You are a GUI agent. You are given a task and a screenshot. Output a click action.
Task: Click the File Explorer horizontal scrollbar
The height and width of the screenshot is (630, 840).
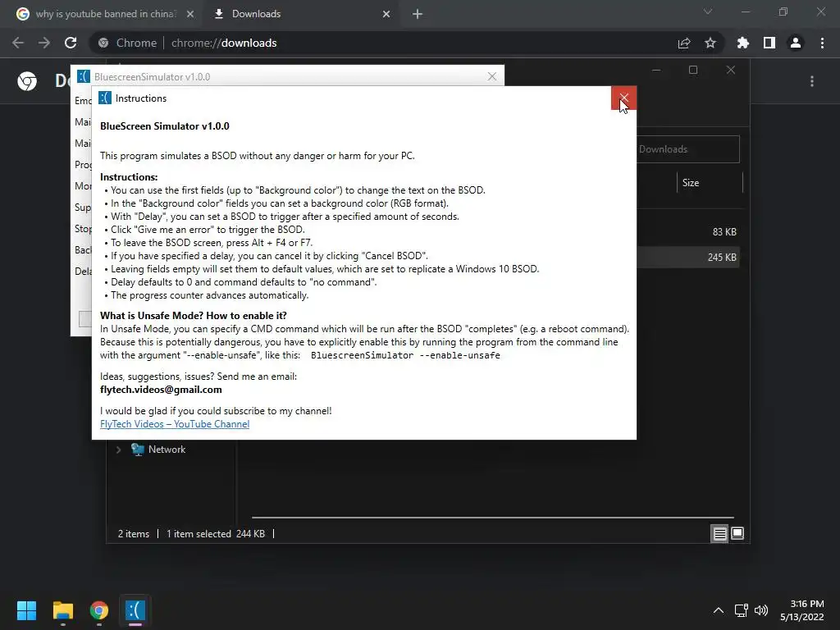(x=493, y=518)
